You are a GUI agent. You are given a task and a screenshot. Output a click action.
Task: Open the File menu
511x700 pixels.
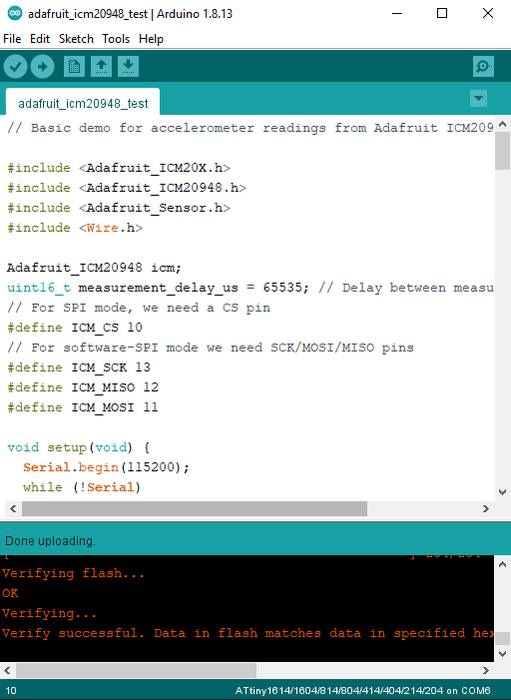12,39
